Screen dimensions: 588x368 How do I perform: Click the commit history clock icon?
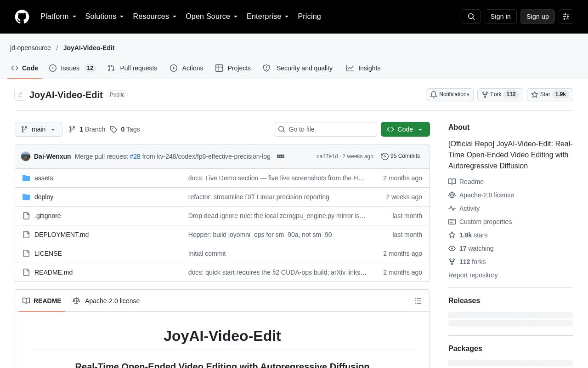point(385,156)
